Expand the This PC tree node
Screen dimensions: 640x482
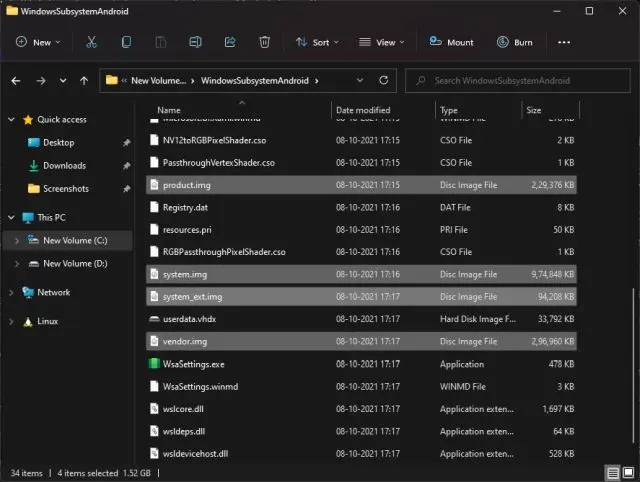tap(11, 217)
